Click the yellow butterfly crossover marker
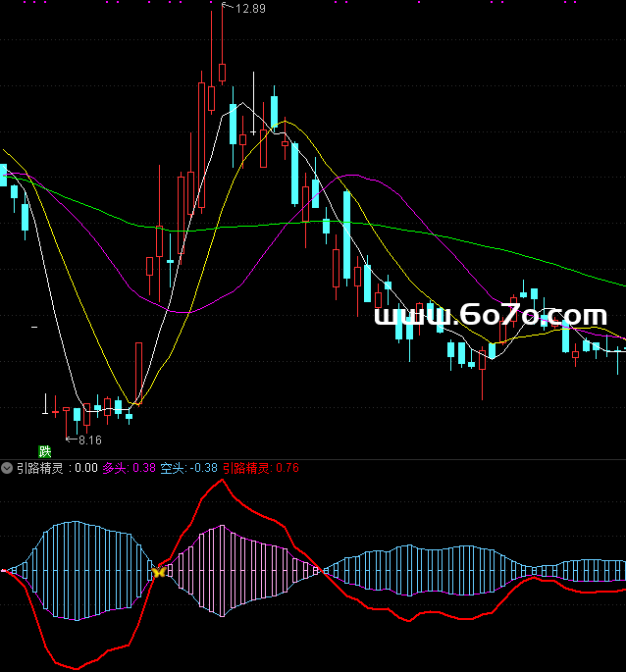 point(157,571)
